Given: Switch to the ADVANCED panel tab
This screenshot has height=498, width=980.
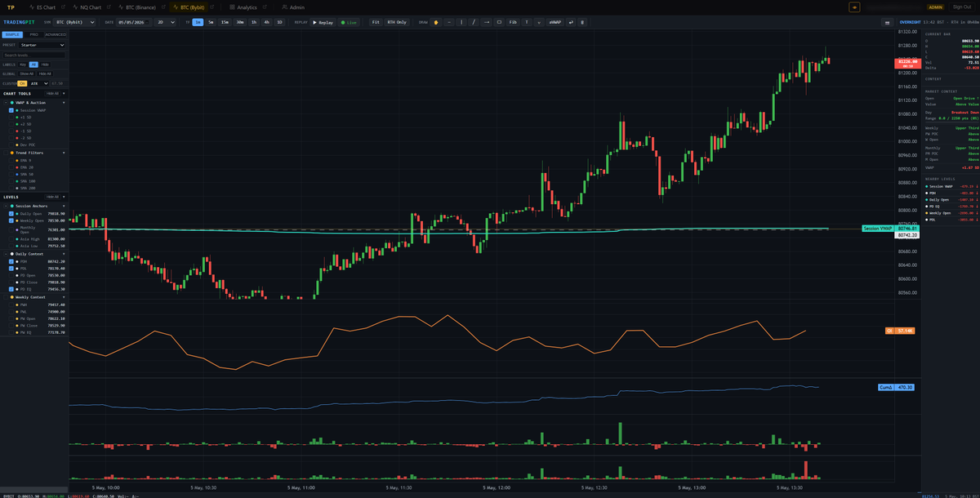Looking at the screenshot, I should pos(56,34).
